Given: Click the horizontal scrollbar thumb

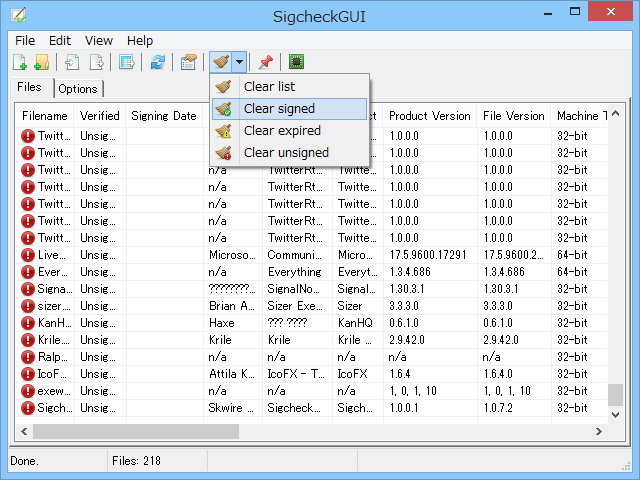Looking at the screenshot, I should point(136,431).
